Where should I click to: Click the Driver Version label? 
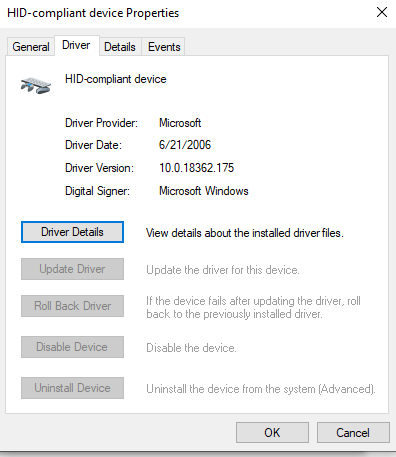tap(99, 168)
